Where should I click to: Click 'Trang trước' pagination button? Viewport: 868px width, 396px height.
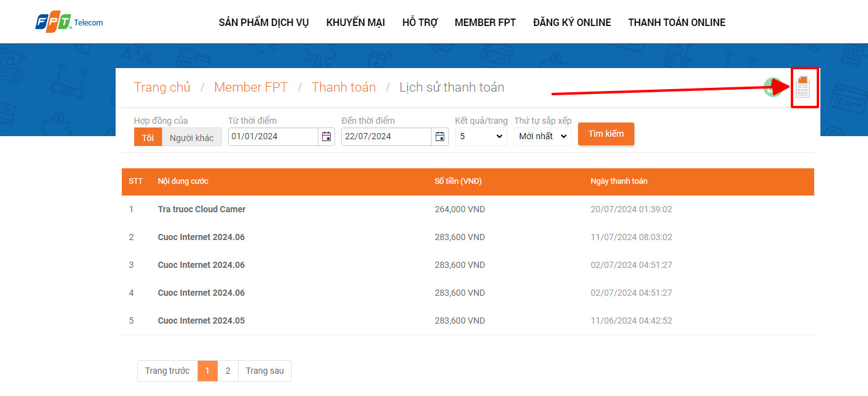click(x=168, y=371)
